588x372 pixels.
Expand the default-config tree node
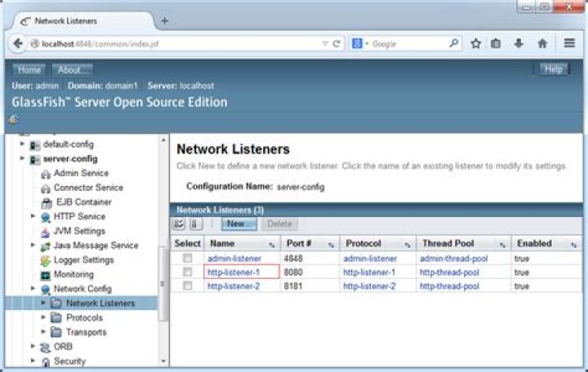pyautogui.click(x=22, y=144)
